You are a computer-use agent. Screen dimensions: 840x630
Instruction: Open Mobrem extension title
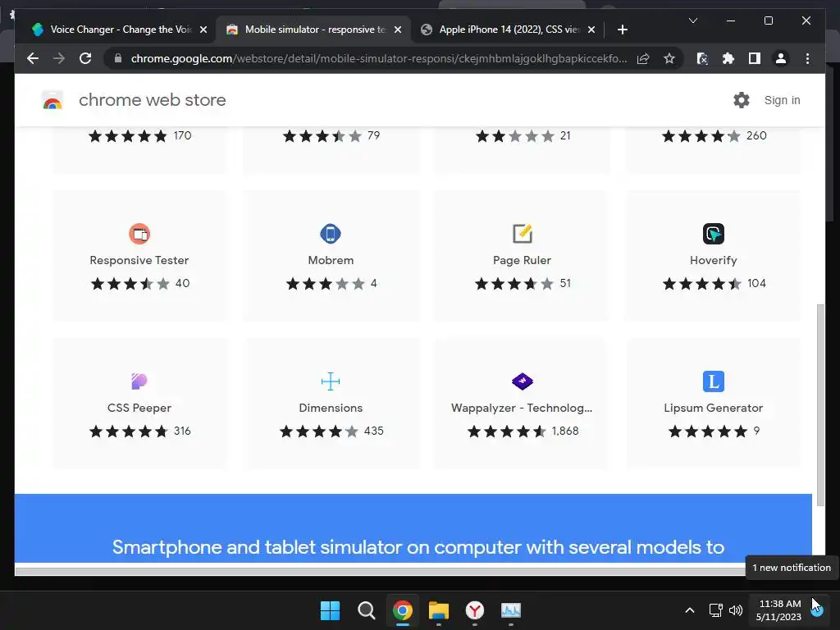[x=331, y=260]
